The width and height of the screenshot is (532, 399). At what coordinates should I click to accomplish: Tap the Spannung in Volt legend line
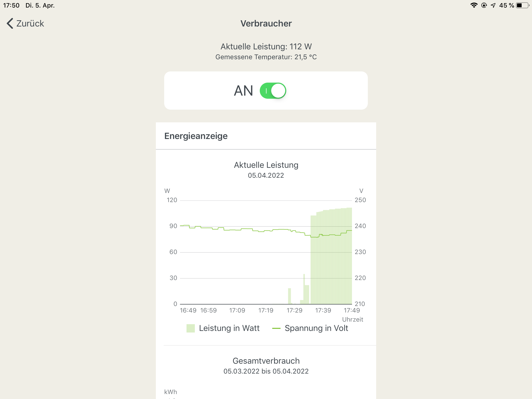(x=276, y=328)
